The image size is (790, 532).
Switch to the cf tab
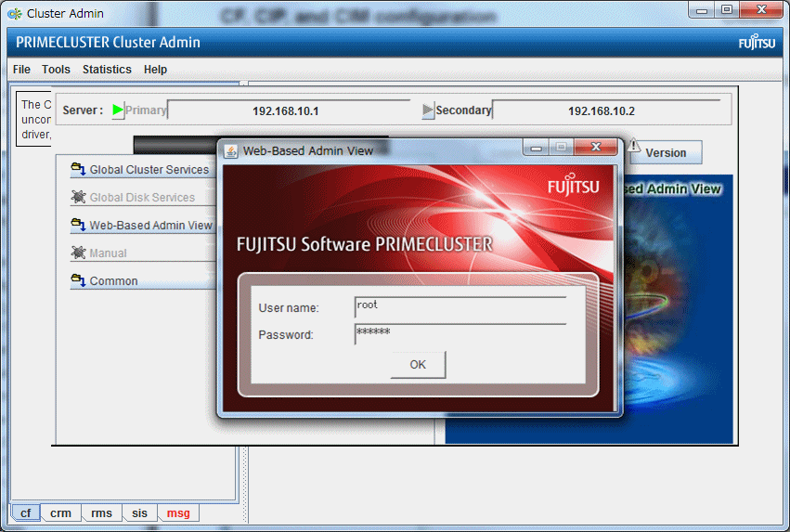[x=25, y=513]
